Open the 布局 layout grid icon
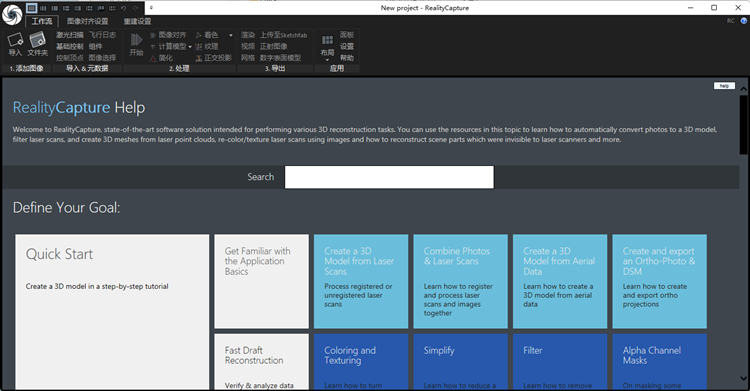The image size is (750, 391). (327, 40)
